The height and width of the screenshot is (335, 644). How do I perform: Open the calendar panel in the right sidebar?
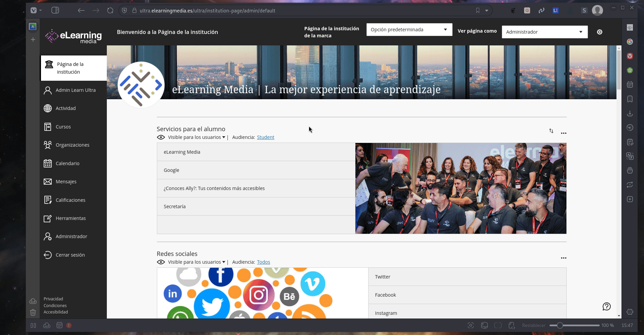pos(630,84)
